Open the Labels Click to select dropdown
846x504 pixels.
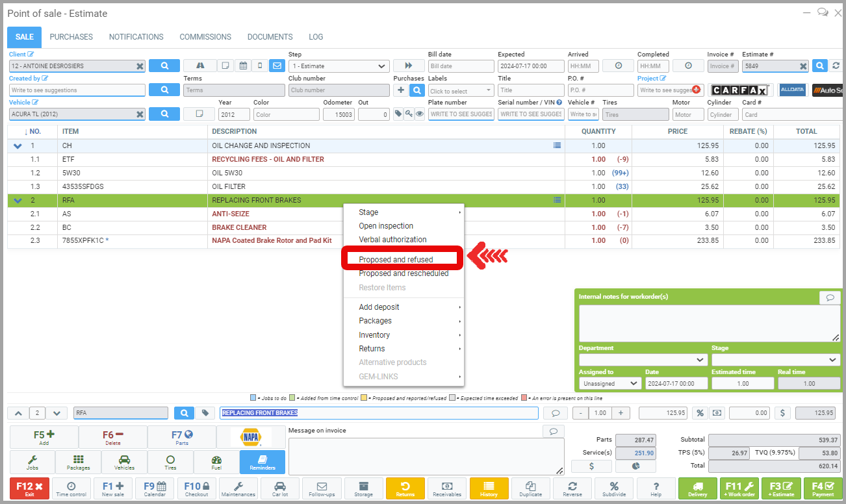click(461, 91)
